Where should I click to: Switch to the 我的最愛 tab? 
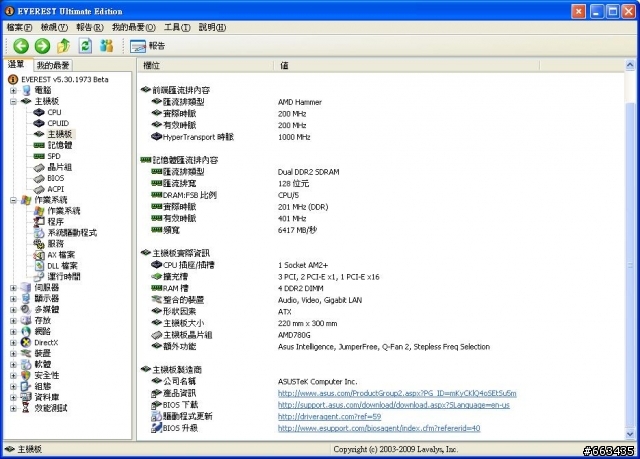pyautogui.click(x=53, y=65)
